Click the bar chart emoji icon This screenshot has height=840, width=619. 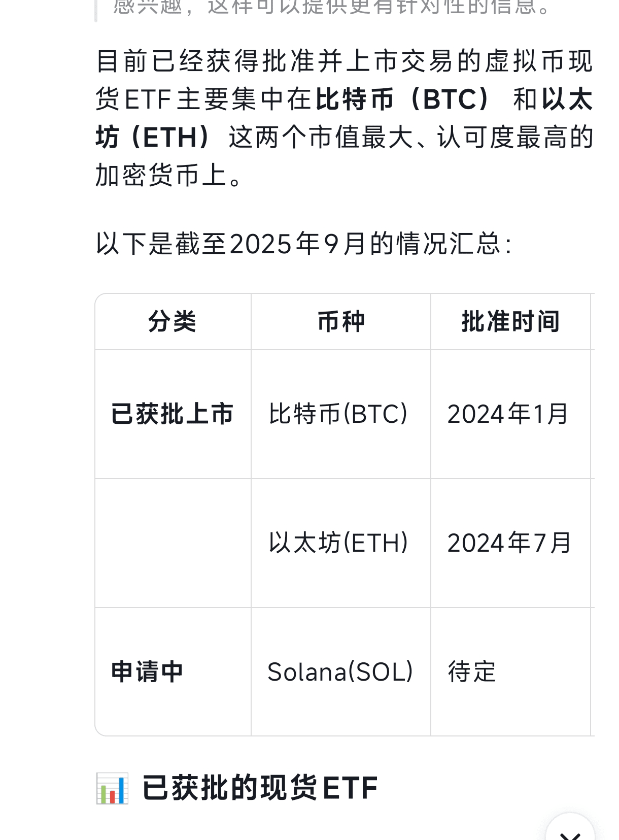click(112, 788)
